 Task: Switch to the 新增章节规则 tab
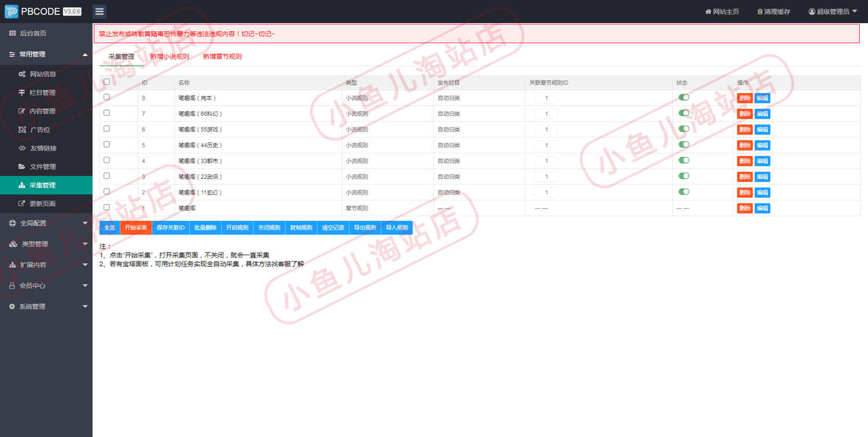click(x=222, y=57)
